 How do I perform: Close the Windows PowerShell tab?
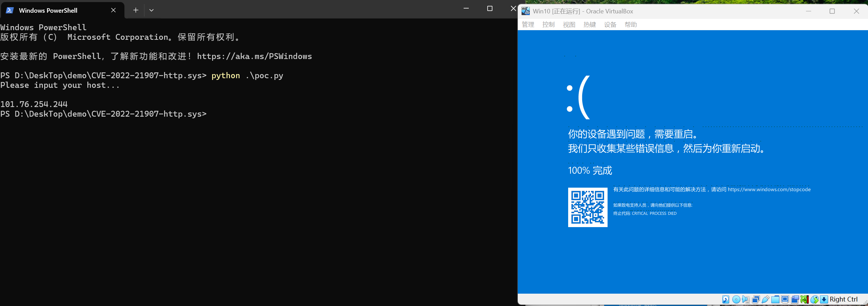tap(113, 10)
